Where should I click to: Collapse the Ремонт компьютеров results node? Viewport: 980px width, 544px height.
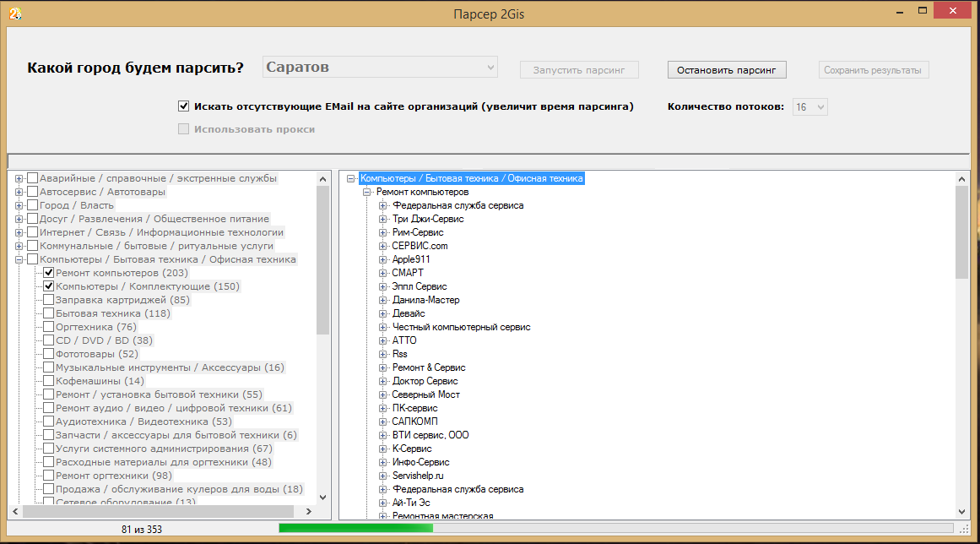367,192
